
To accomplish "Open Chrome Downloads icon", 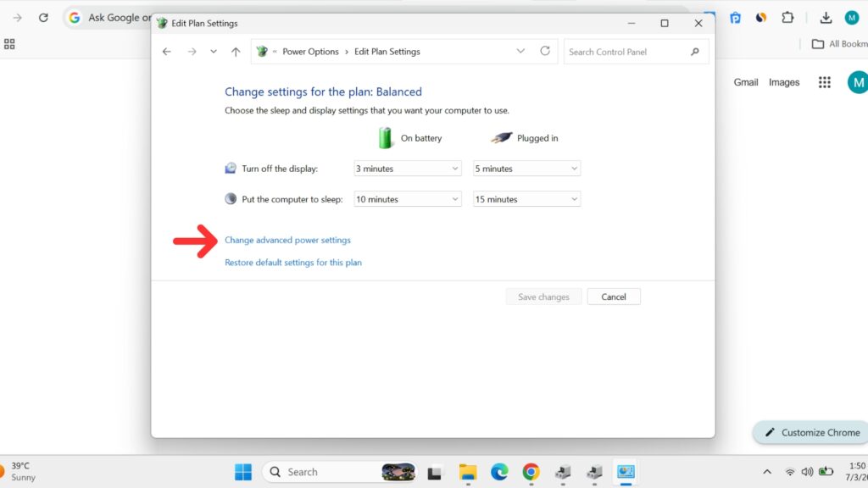I will click(x=826, y=18).
